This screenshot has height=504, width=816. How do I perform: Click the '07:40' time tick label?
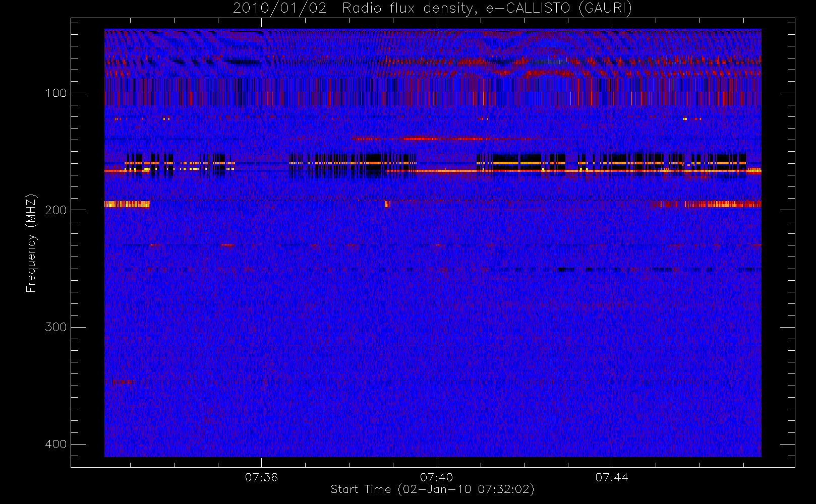437,477
